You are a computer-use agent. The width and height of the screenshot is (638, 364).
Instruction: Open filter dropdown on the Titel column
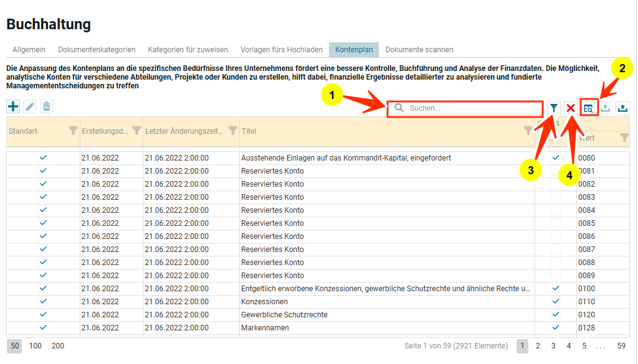pyautogui.click(x=528, y=131)
